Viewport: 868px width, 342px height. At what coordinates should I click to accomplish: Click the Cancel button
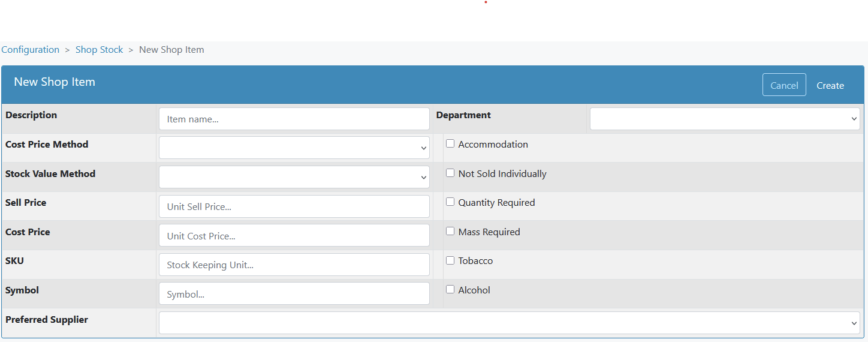click(784, 85)
